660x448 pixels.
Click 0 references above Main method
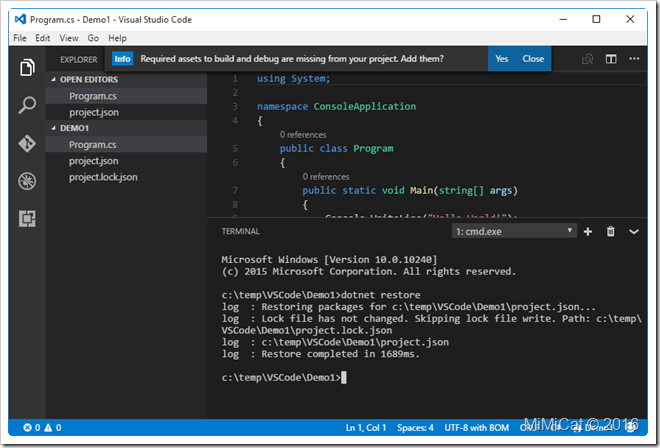point(326,177)
